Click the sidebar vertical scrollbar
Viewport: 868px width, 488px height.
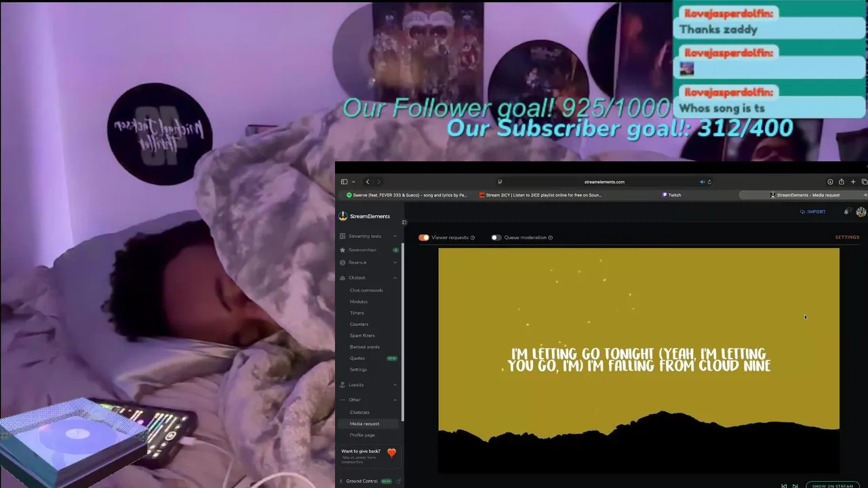pos(403,332)
